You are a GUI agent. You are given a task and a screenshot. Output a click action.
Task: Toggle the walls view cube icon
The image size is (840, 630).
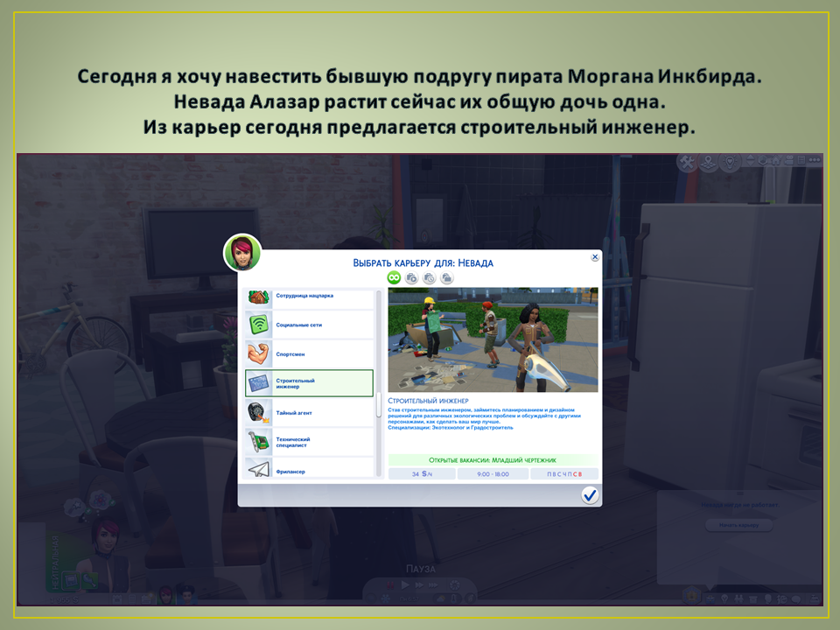click(763, 159)
